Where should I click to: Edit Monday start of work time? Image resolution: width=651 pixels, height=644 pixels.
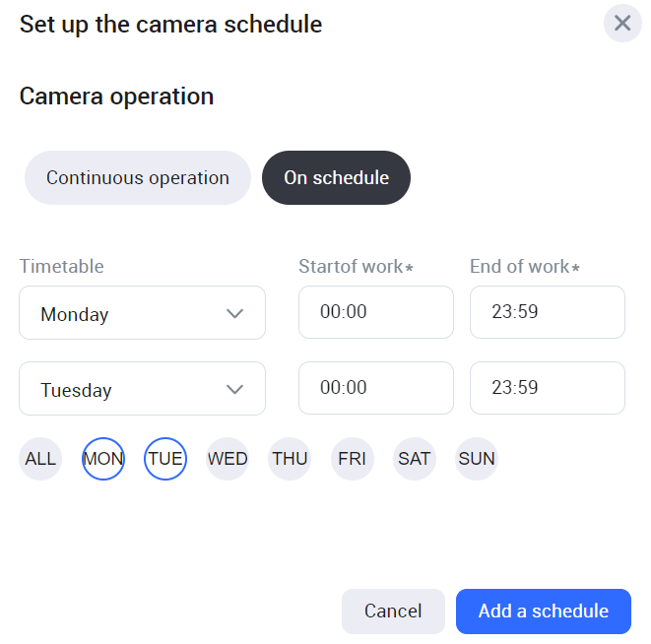(375, 312)
